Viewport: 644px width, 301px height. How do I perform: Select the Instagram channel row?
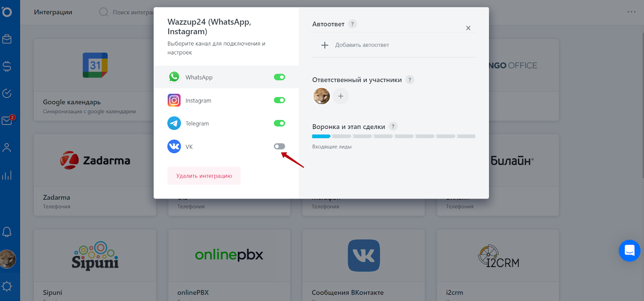click(x=226, y=100)
